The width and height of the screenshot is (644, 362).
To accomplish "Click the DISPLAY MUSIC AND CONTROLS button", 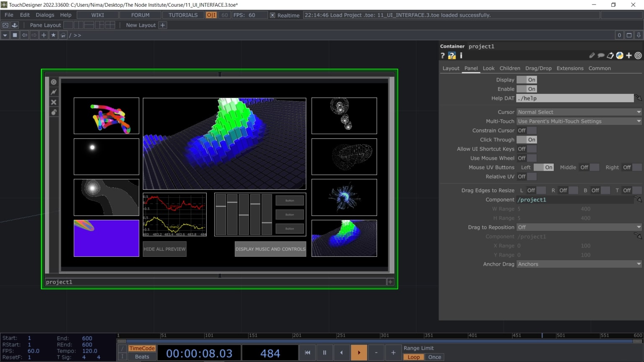I will [270, 249].
